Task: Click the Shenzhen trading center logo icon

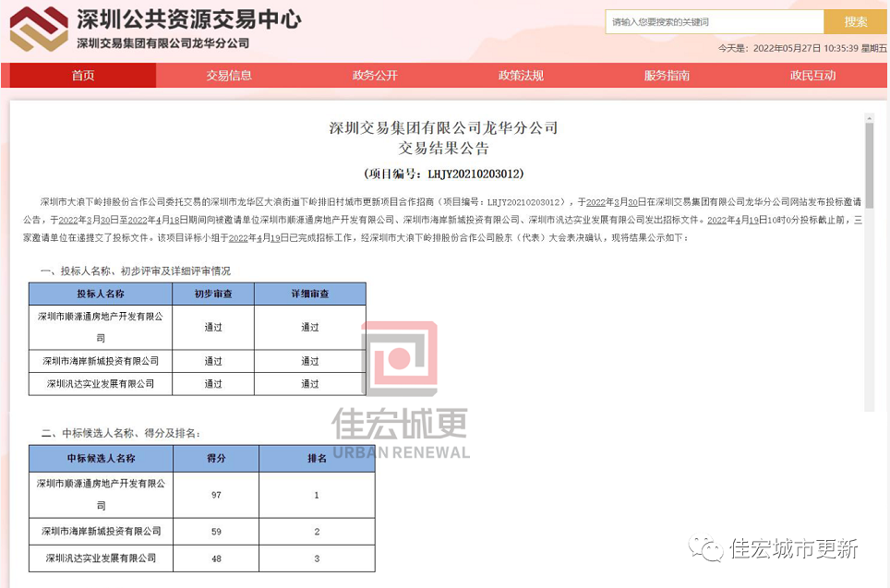Action: [x=39, y=29]
